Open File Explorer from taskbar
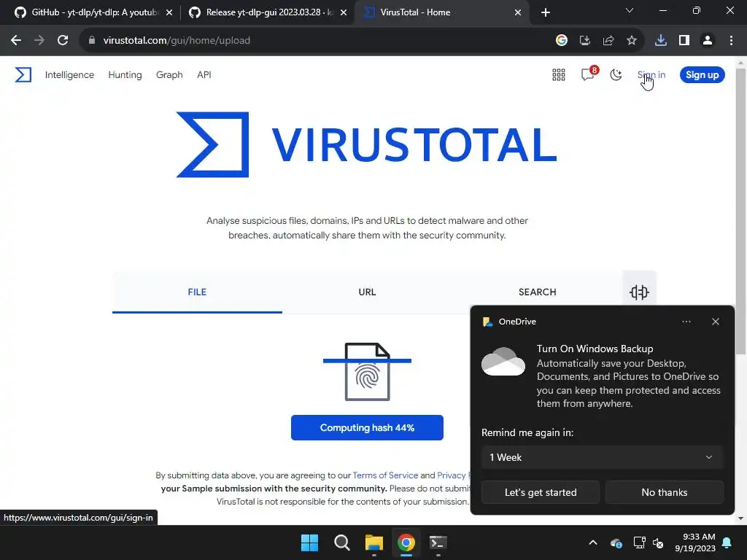 [374, 542]
